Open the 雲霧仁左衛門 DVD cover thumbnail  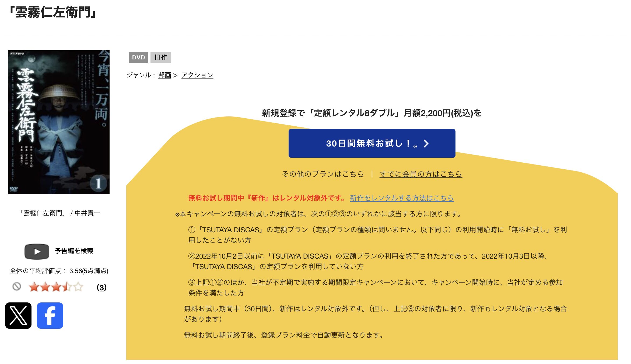(59, 122)
